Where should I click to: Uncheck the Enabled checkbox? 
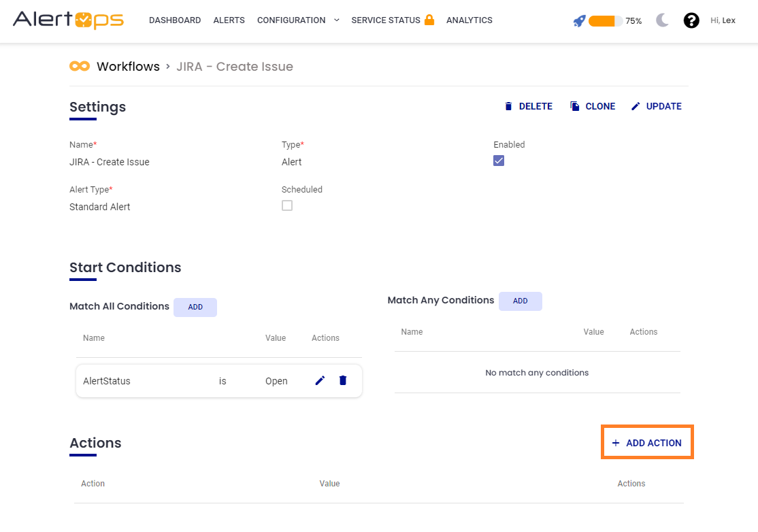[499, 161]
